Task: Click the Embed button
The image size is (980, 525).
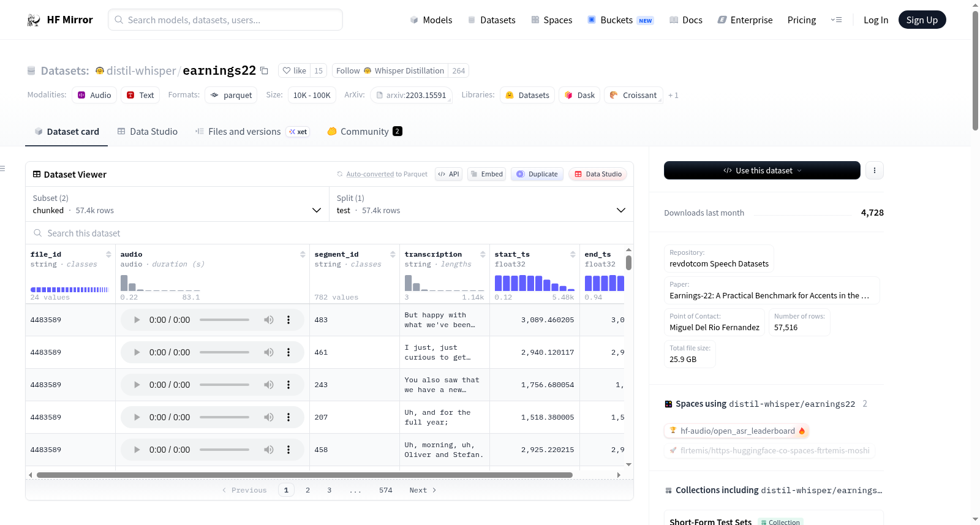Action: click(x=486, y=174)
